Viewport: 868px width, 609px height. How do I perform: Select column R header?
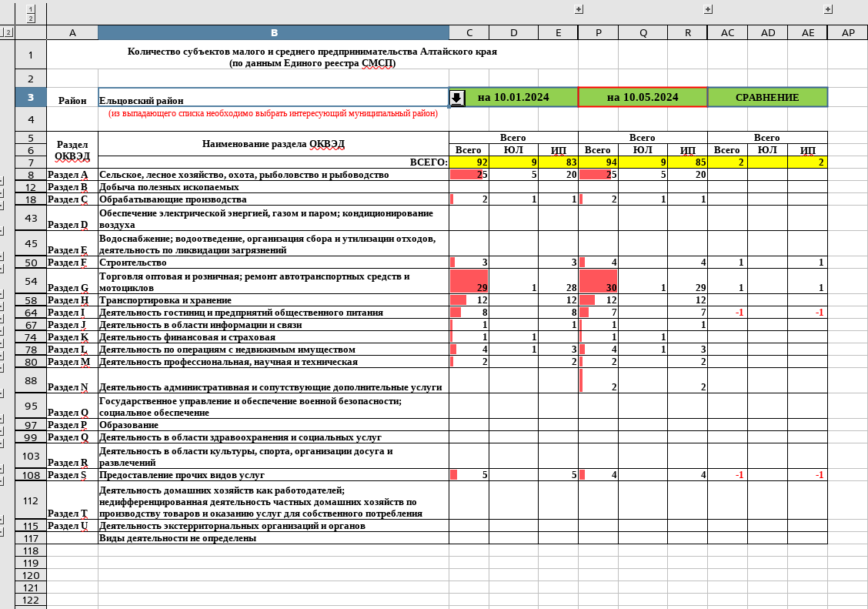pos(687,32)
